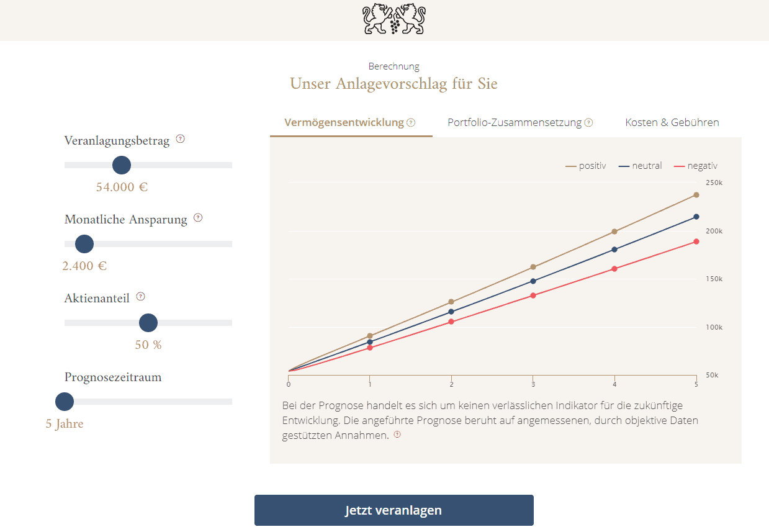Click the twin lions logo at top
Image resolution: width=769 pixels, height=532 pixels.
coord(394,19)
